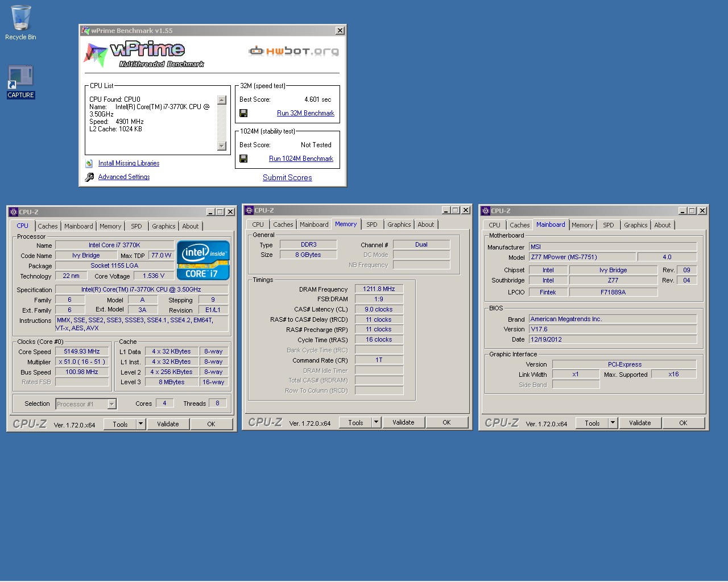The image size is (728, 582).
Task: Click the 4.601 sec best score
Action: pyautogui.click(x=317, y=99)
